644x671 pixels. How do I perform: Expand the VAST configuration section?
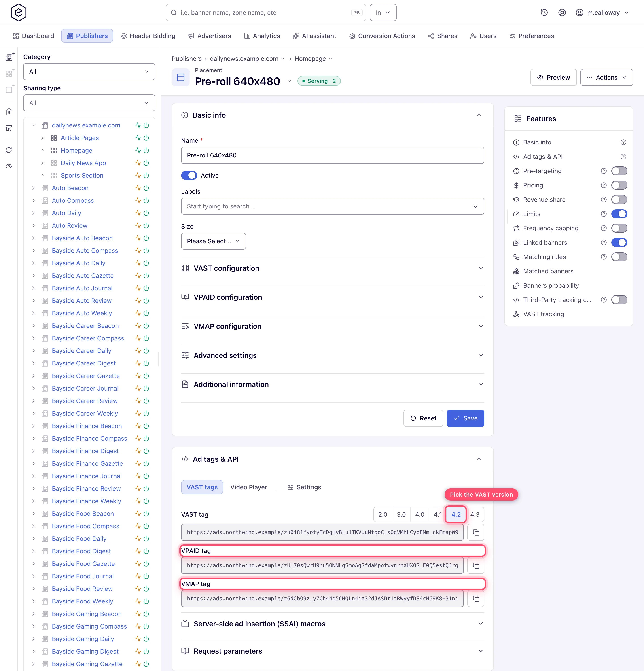(x=333, y=268)
